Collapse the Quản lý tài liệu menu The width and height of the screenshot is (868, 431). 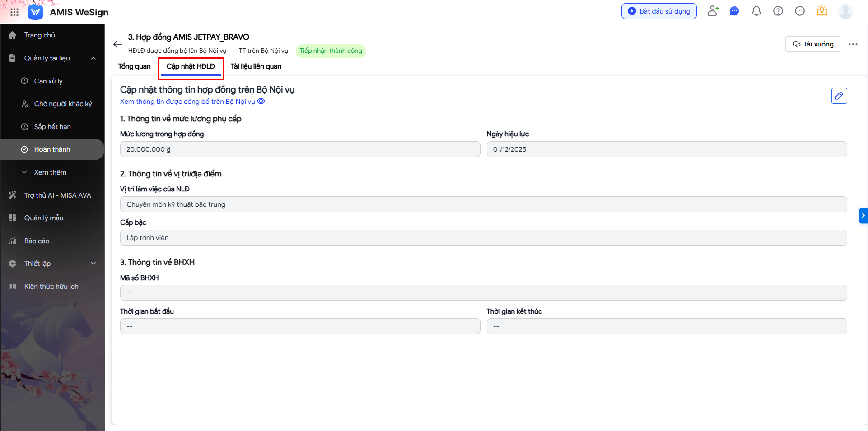93,58
